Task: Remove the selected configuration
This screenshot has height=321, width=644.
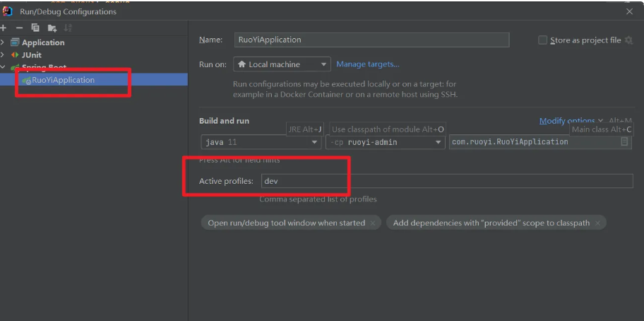Action: pyautogui.click(x=19, y=28)
